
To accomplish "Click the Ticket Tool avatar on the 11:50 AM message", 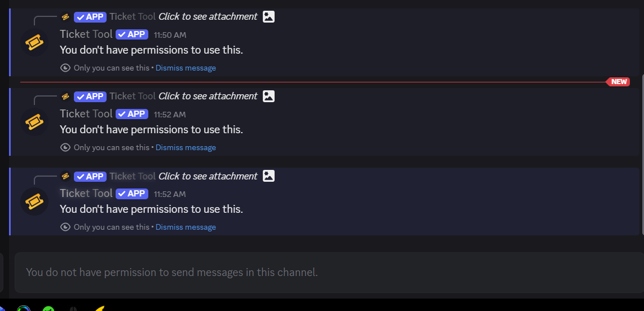I will click(x=34, y=42).
